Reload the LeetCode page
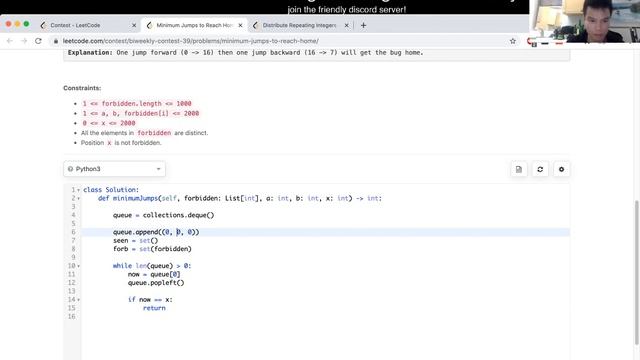The image size is (640, 360). 38,41
